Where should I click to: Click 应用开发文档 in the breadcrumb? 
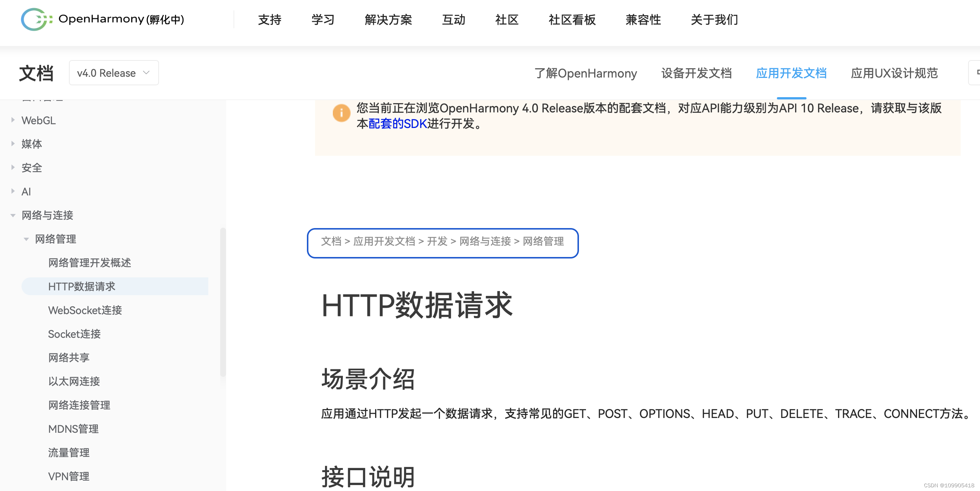click(x=384, y=241)
